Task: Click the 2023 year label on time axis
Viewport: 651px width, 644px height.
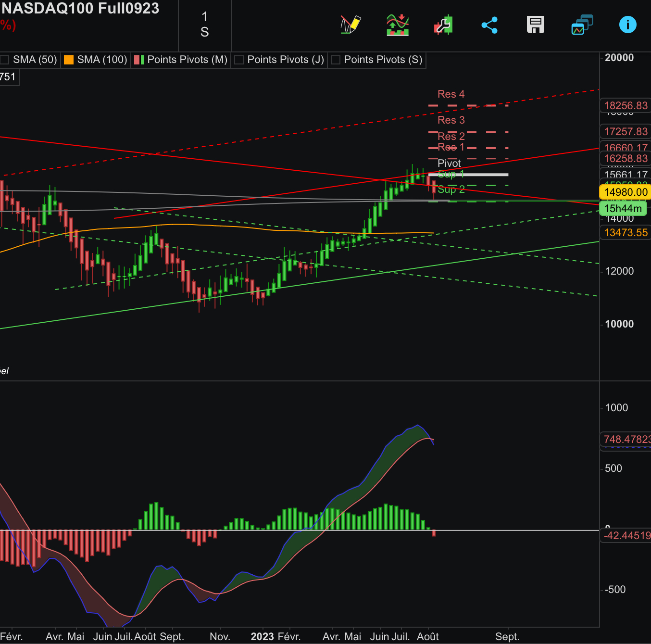Action: pyautogui.click(x=262, y=637)
